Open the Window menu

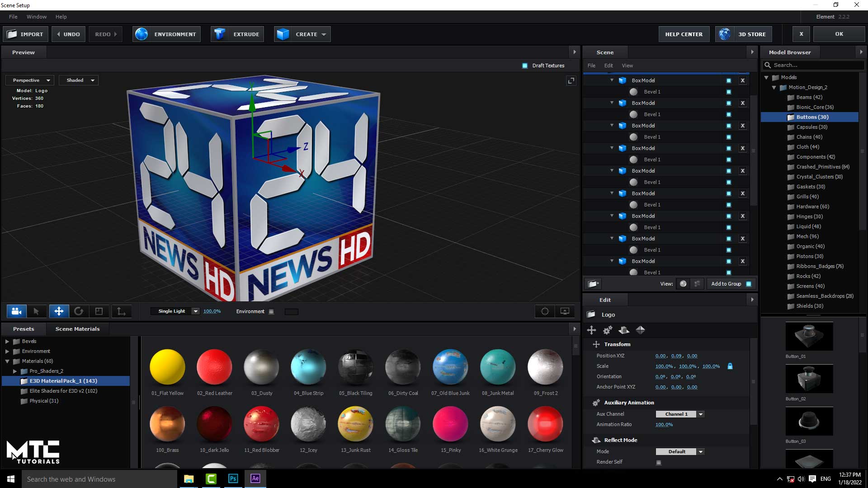pyautogui.click(x=36, y=17)
